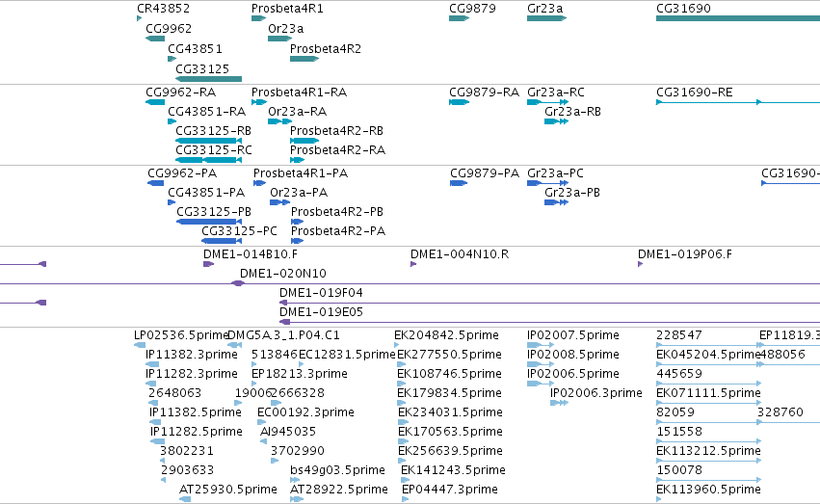820x504 pixels.
Task: Click the CG9962-PA protein feature
Action: [156, 183]
